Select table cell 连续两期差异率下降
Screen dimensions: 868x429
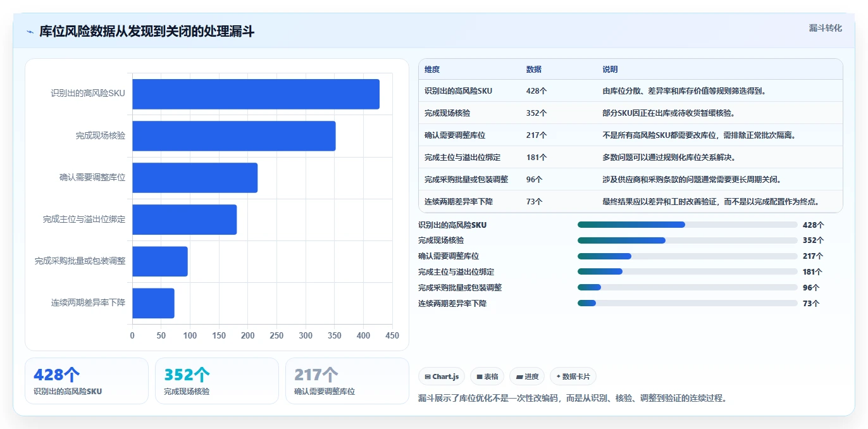point(459,202)
